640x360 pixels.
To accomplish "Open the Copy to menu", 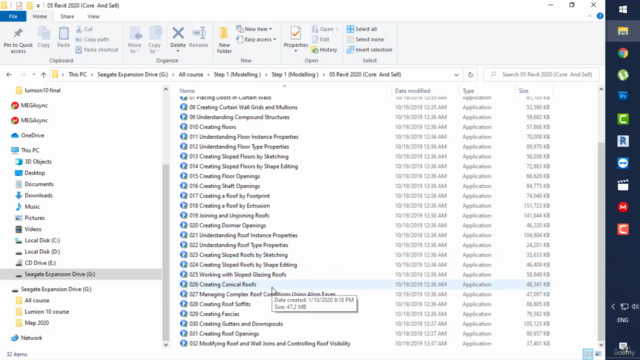I will tap(154, 40).
